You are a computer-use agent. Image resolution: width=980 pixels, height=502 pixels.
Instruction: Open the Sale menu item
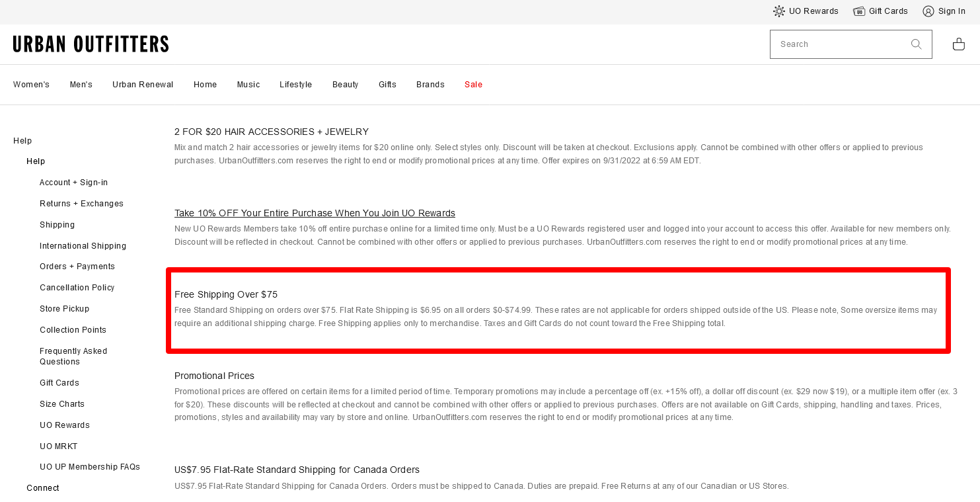pyautogui.click(x=473, y=85)
